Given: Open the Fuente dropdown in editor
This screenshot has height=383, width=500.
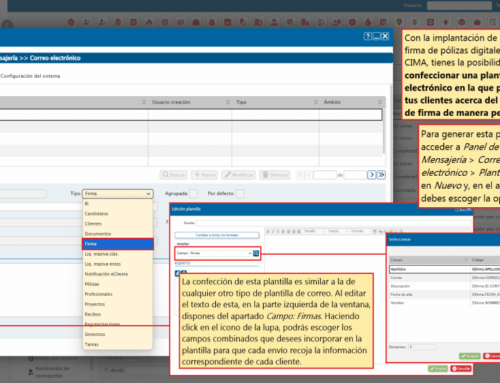Looking at the screenshot, I should point(337,231).
